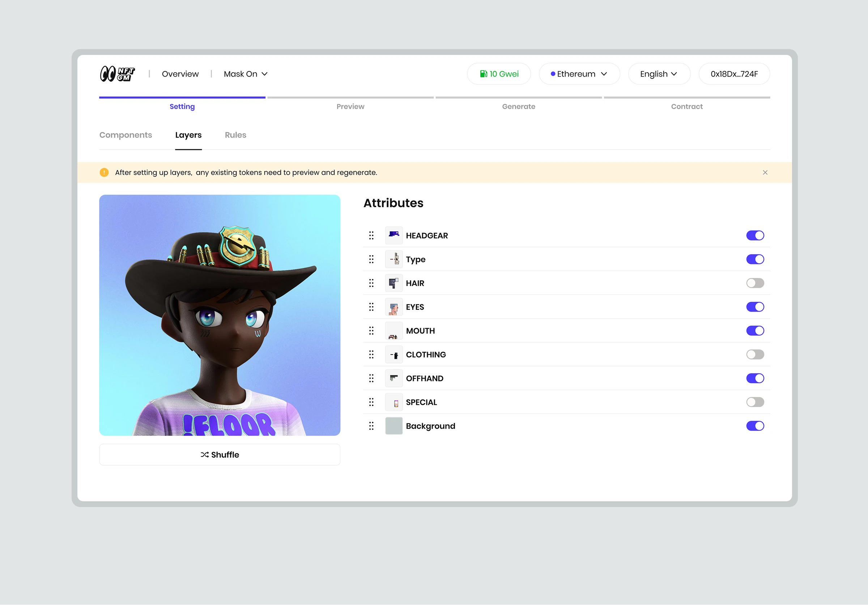
Task: Click the EYES layer thumbnail
Action: [394, 307]
